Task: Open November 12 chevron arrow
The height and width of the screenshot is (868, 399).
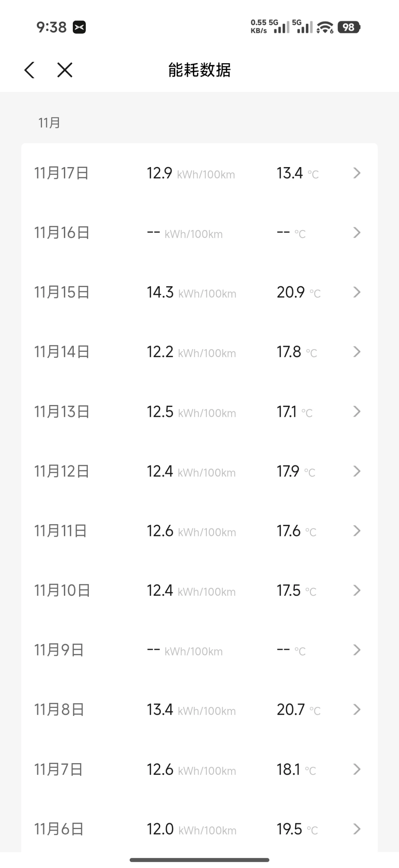Action: pos(357,471)
